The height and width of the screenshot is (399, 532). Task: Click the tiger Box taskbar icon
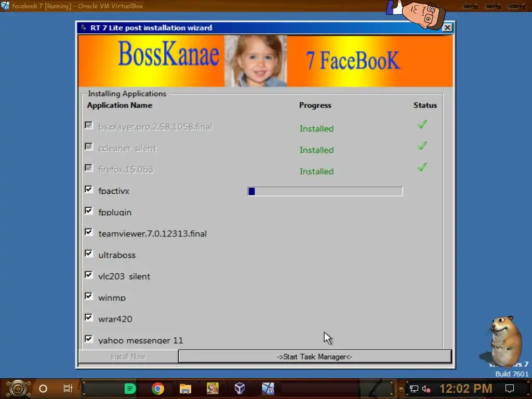pos(212,389)
